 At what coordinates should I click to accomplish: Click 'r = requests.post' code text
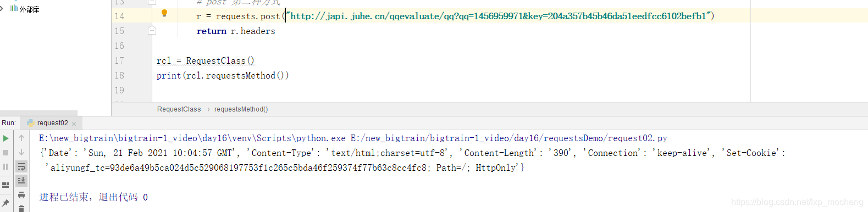click(238, 16)
